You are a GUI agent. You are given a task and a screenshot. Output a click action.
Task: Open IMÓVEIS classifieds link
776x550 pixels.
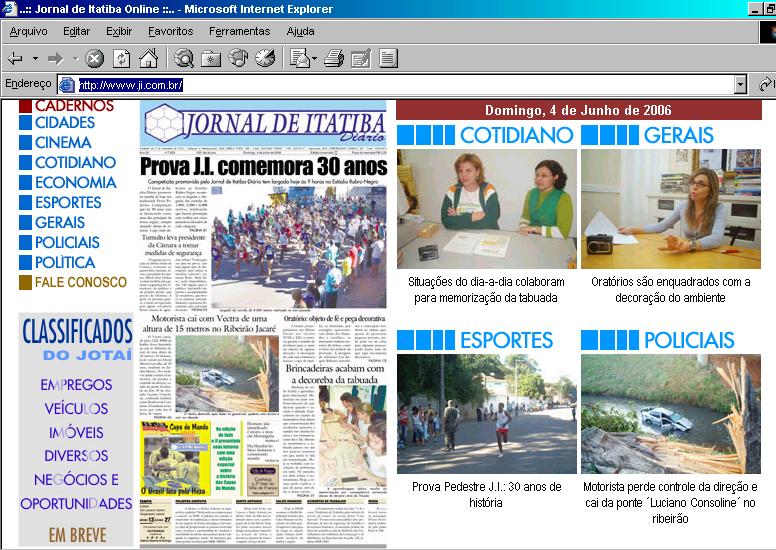pyautogui.click(x=76, y=433)
